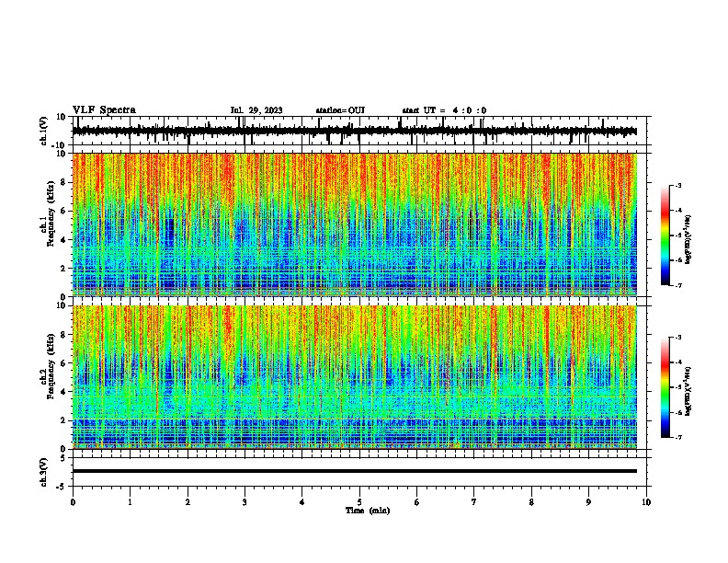This screenshot has width=728, height=563.
Task: Click the "-3" label on ch.1 color bar
Action: [678, 185]
